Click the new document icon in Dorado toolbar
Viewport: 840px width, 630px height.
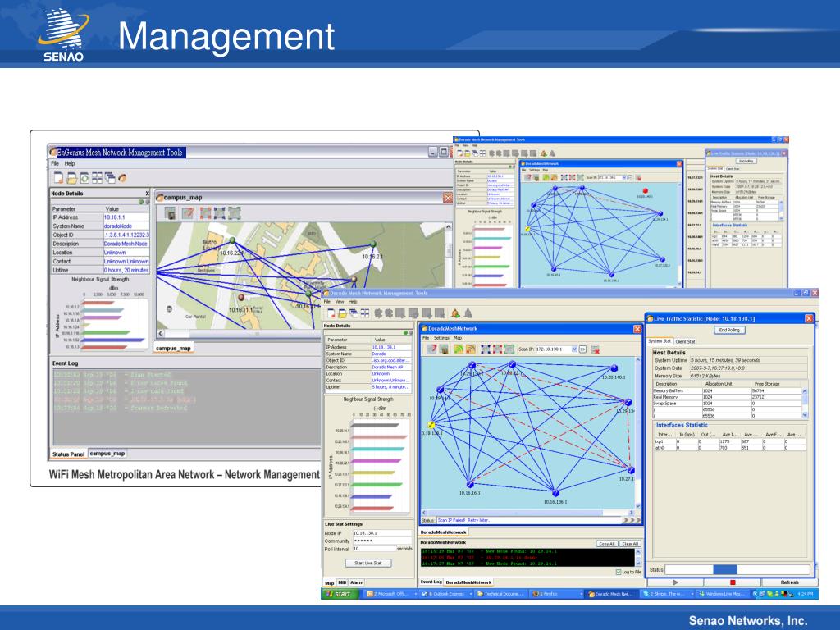point(331,313)
